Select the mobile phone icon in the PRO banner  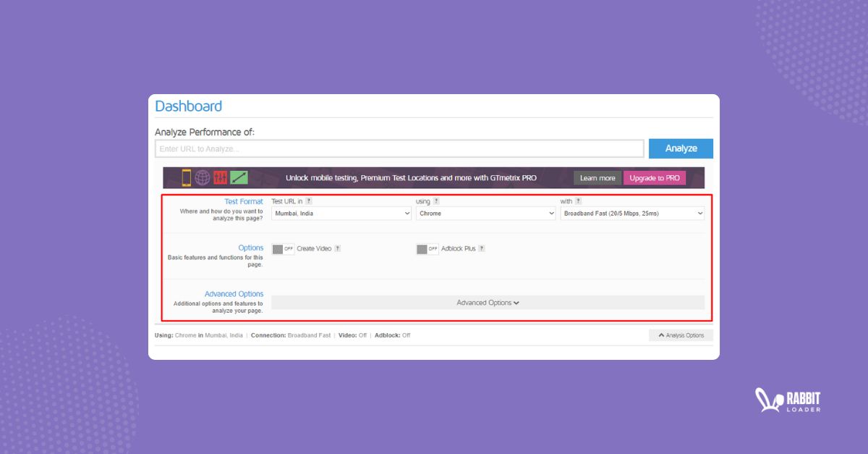(186, 177)
